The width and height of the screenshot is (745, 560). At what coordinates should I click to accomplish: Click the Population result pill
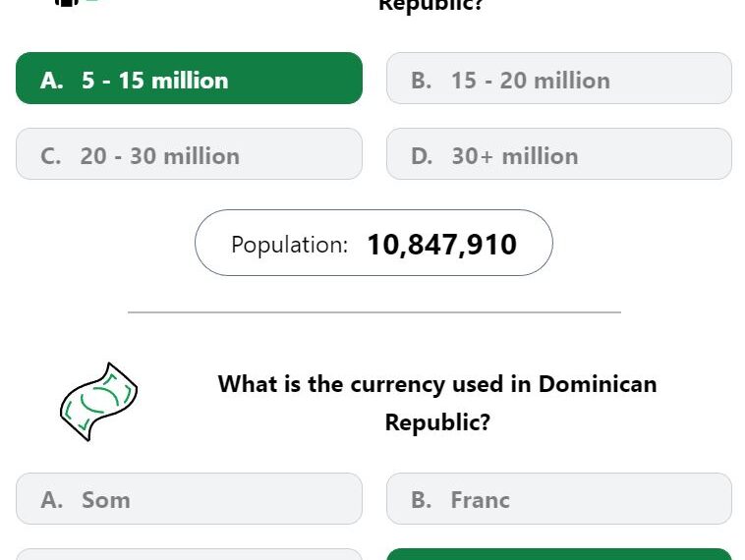[x=373, y=243]
